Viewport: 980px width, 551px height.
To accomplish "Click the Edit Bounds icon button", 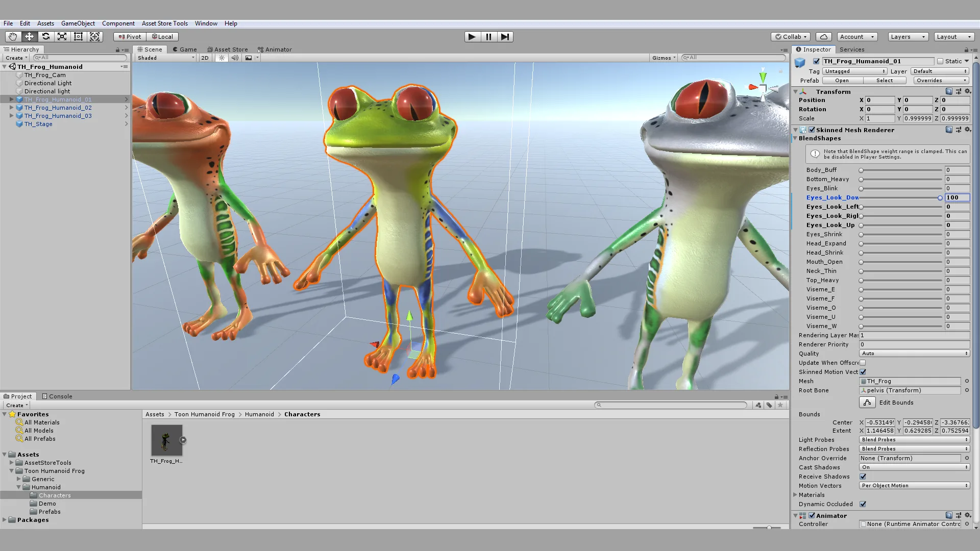I will coord(867,403).
